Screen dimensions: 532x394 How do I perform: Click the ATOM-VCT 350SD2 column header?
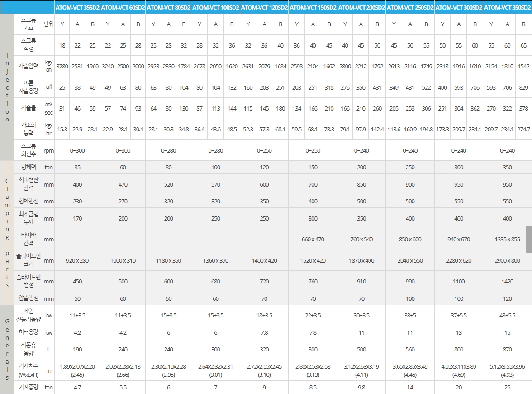507,7
